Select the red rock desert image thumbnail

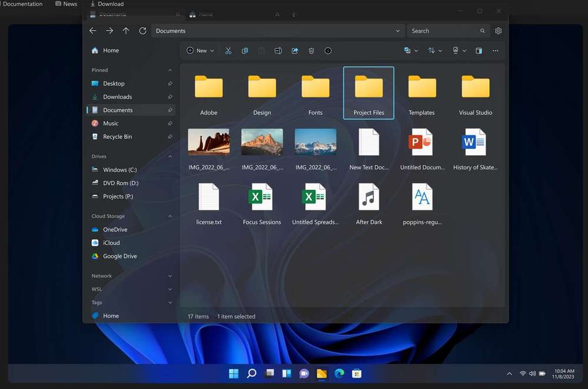(x=209, y=142)
